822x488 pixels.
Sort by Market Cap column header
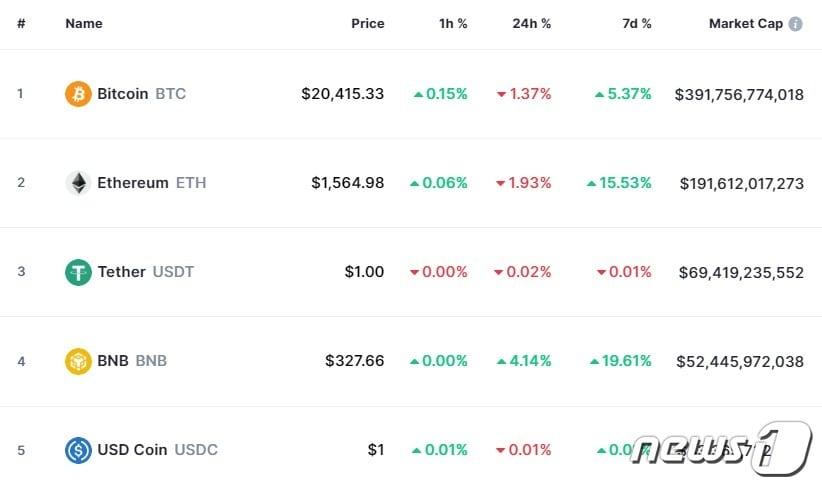point(745,23)
